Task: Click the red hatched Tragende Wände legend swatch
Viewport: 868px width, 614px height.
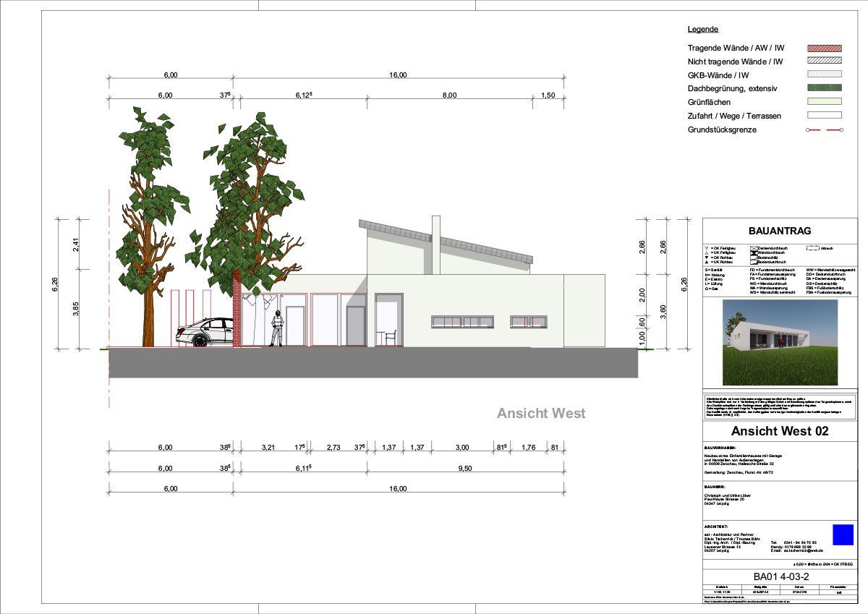Action: [824, 48]
